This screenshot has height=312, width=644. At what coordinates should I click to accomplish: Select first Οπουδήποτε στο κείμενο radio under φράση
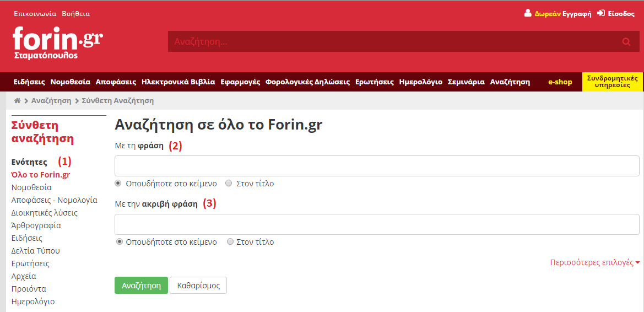118,184
